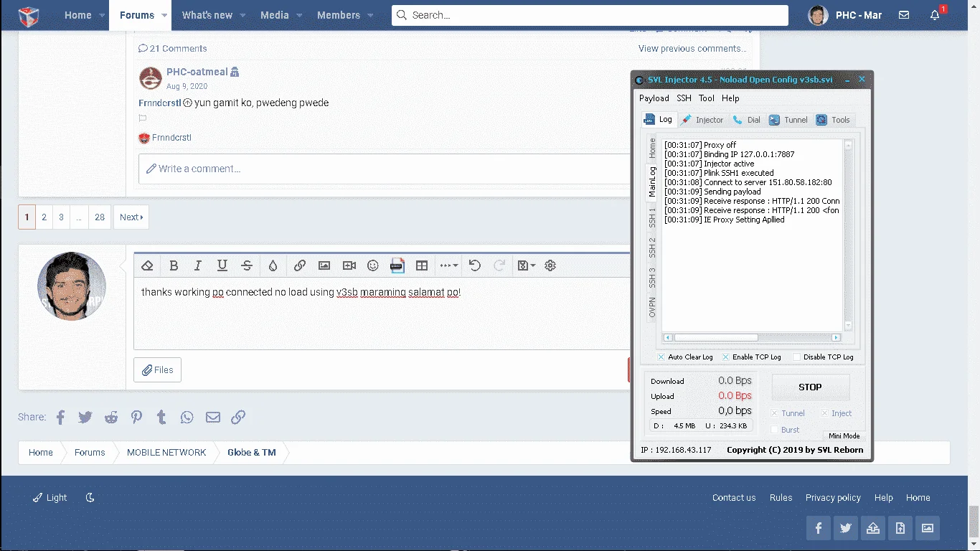Switch to the Injector tab

pyautogui.click(x=702, y=120)
